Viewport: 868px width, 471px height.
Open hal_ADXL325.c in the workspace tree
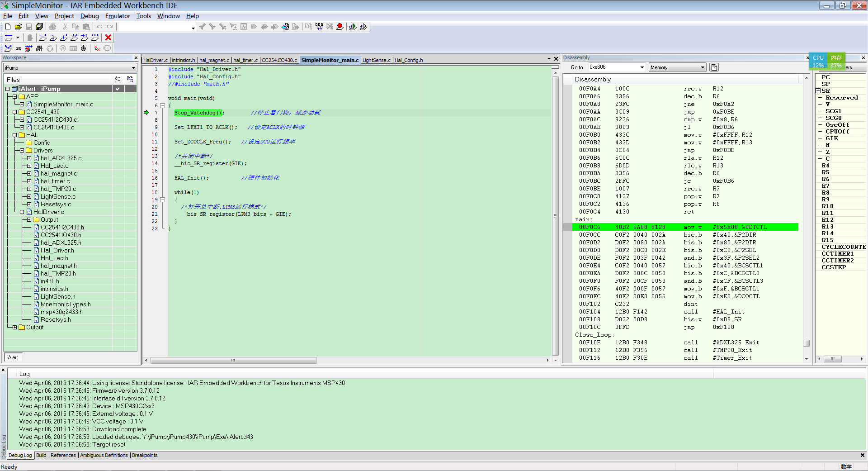(61, 158)
